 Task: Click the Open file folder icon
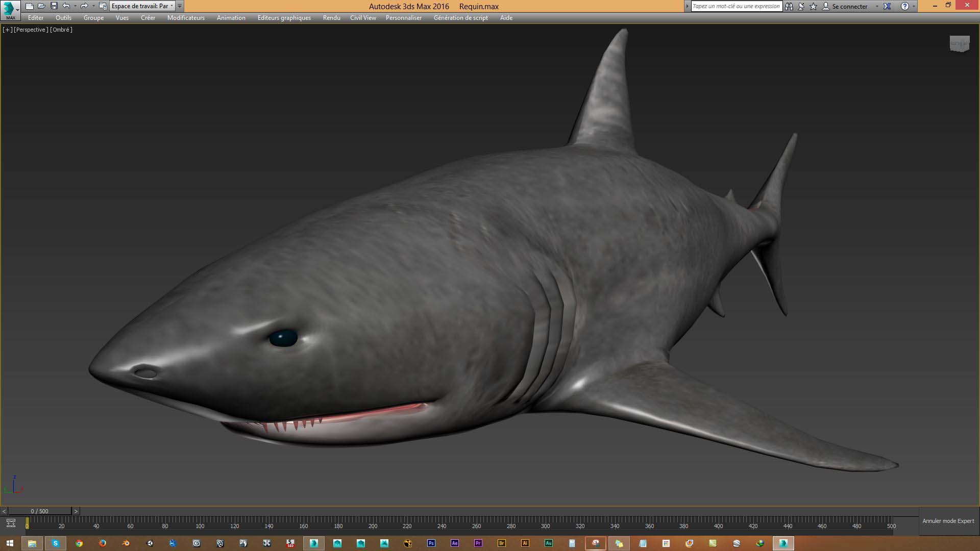[42, 6]
